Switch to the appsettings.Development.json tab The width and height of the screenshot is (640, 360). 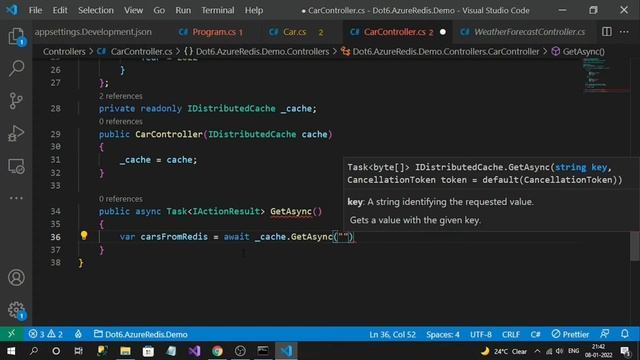click(93, 32)
